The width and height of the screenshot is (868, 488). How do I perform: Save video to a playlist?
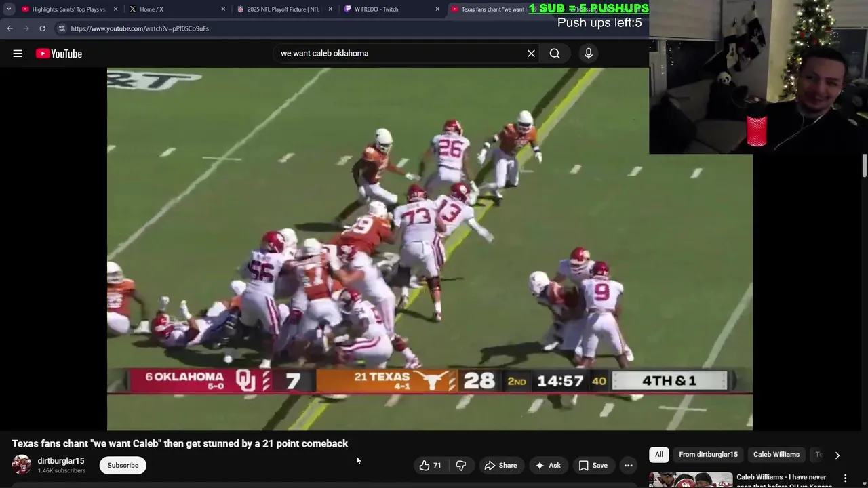pyautogui.click(x=593, y=465)
